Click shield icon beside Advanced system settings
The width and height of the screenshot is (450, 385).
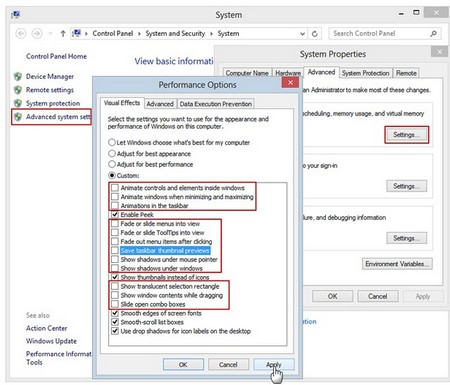[x=18, y=117]
